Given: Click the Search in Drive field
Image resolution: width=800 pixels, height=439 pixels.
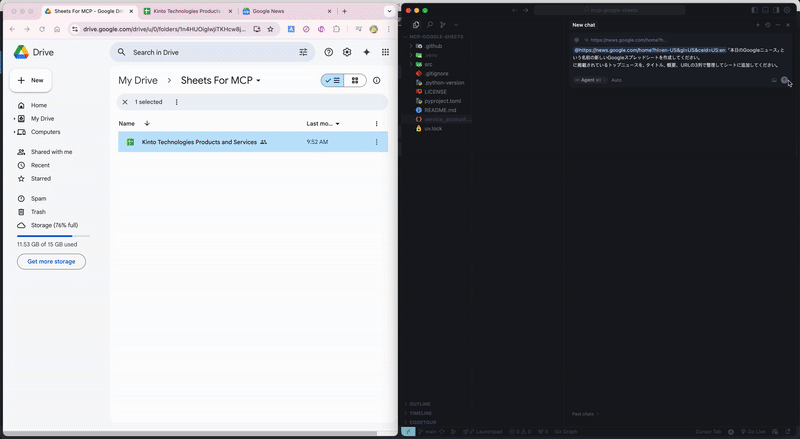Looking at the screenshot, I should [x=212, y=52].
